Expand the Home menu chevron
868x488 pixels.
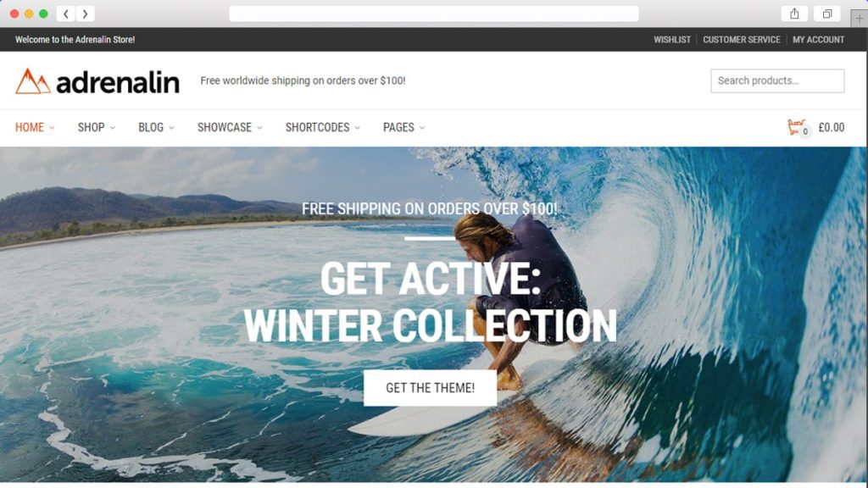(x=52, y=128)
